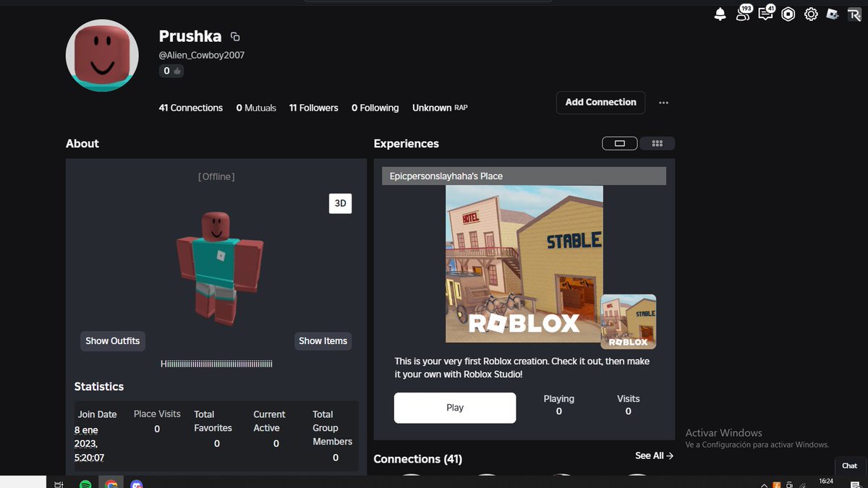Switch Experiences to single slideshow view
This screenshot has height=488, width=868.
620,143
